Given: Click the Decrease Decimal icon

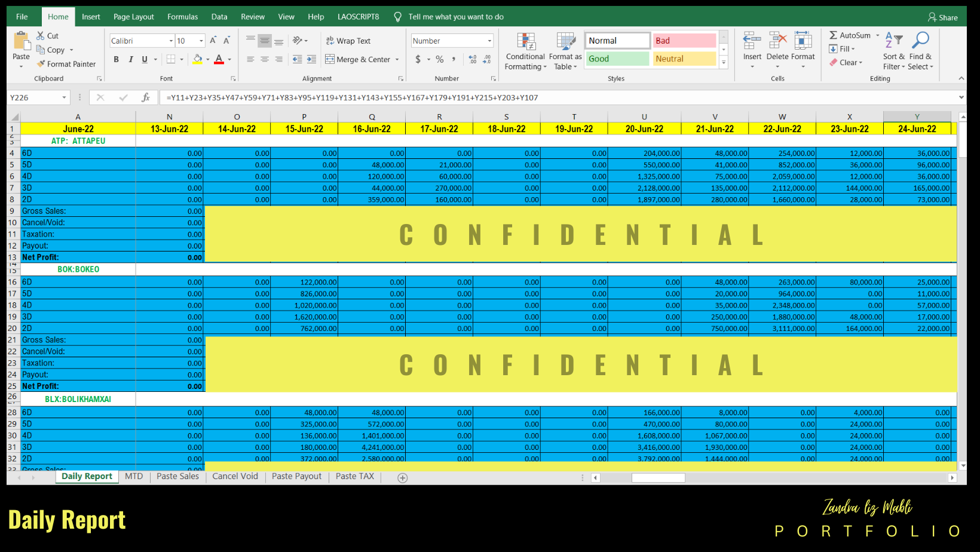Looking at the screenshot, I should coord(487,59).
